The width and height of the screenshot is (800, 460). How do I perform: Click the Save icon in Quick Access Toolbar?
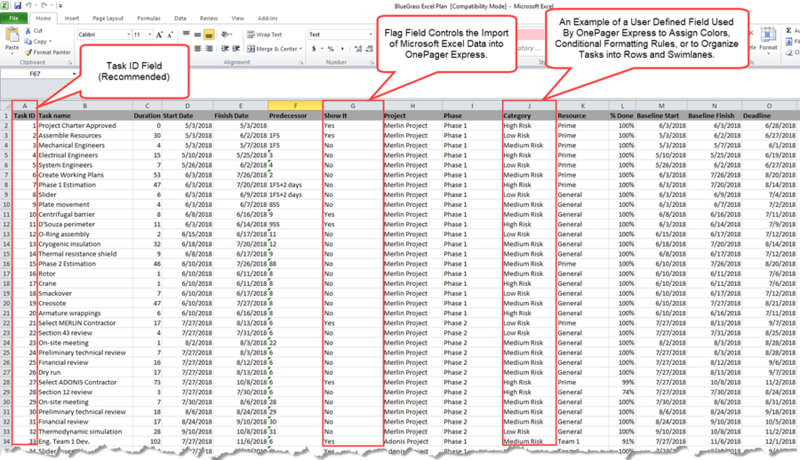[x=17, y=6]
